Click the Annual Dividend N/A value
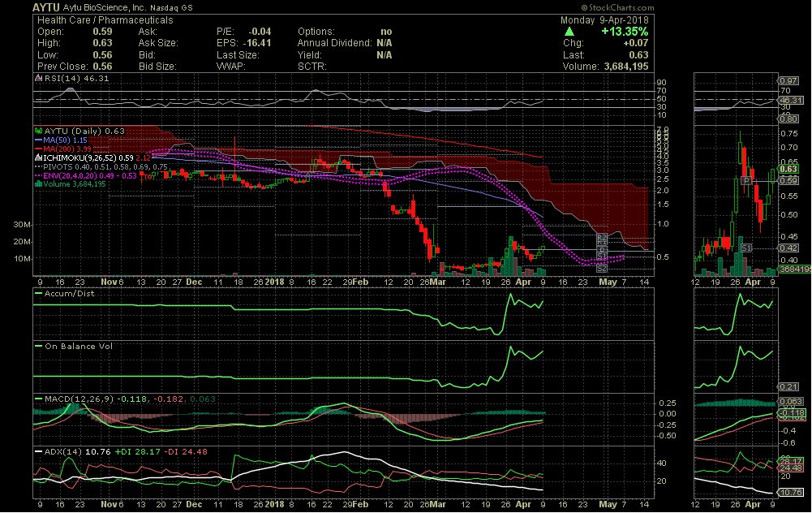This screenshot has width=812, height=513. [385, 43]
